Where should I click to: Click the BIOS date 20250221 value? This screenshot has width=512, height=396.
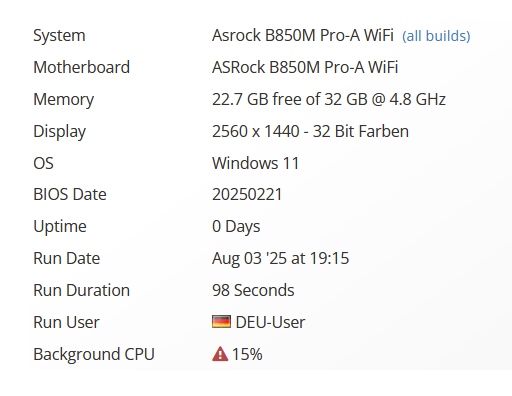(x=247, y=194)
